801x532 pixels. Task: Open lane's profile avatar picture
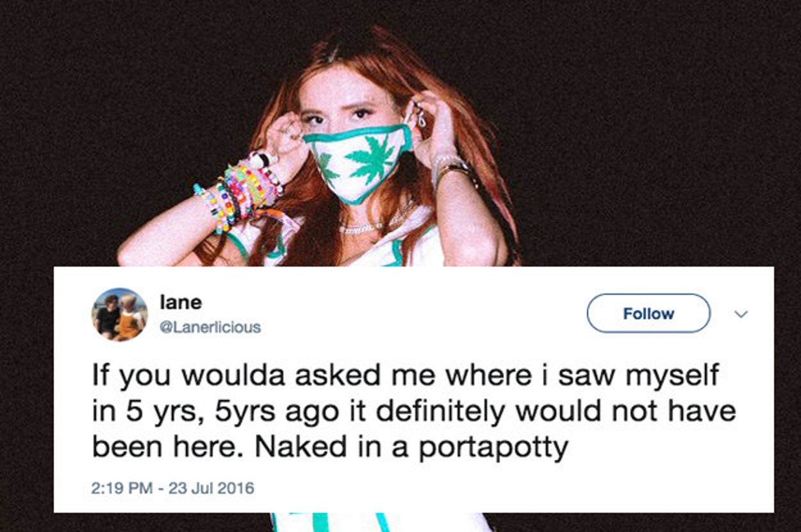pos(120,314)
